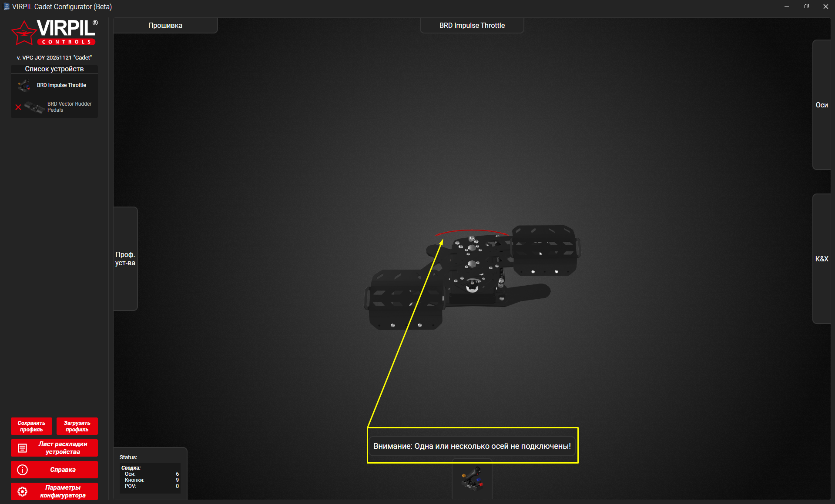Screen dimensions: 835x504
Task: Click the app icon in the title bar
Action: click(6, 7)
